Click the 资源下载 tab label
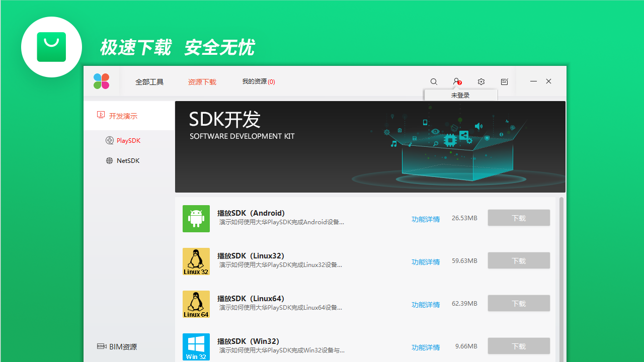Image resolution: width=644 pixels, height=362 pixels. tap(202, 81)
